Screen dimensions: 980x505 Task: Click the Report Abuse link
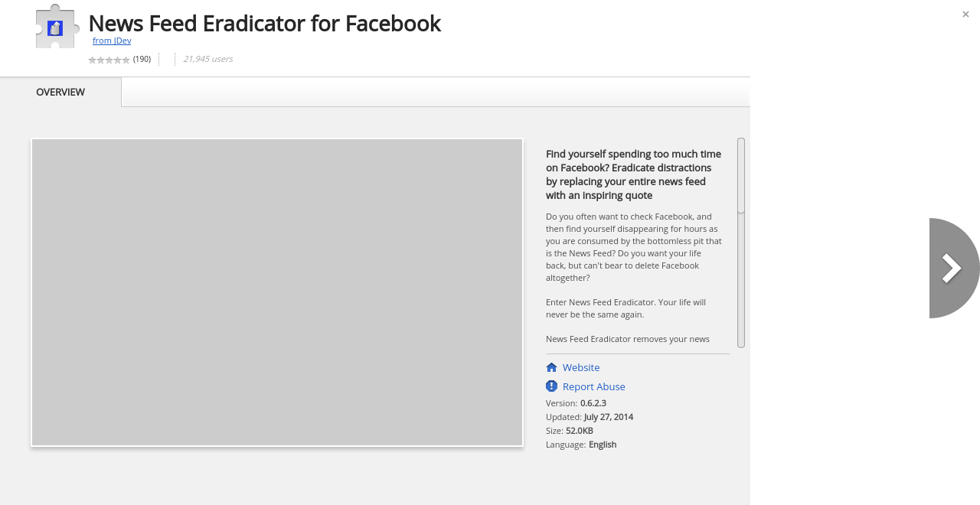tap(593, 387)
